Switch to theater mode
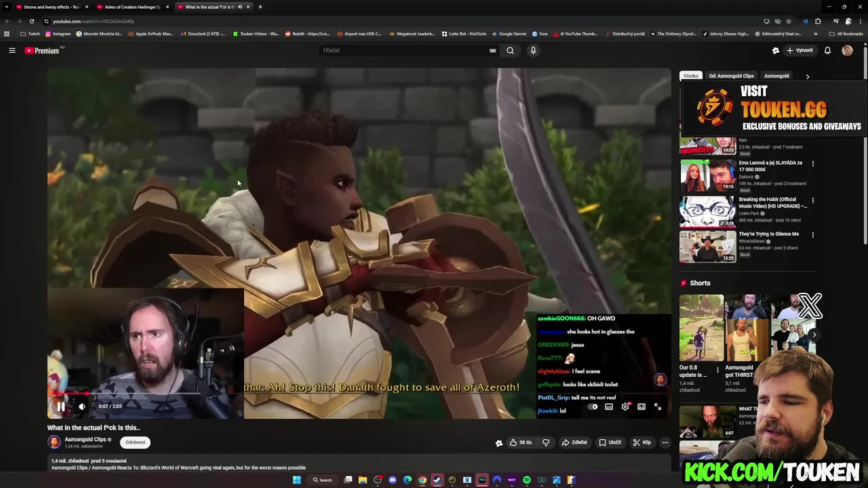 642,407
